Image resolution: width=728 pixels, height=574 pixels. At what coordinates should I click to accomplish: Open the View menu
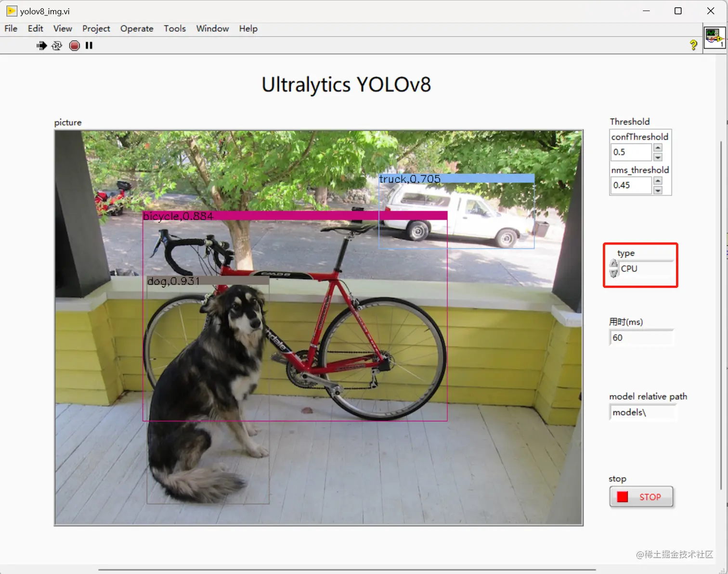point(63,28)
